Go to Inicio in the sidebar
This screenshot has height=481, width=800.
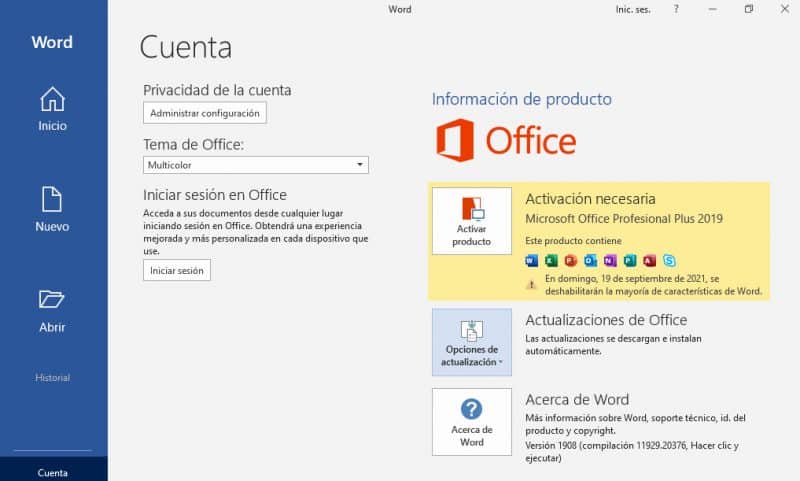tap(52, 109)
